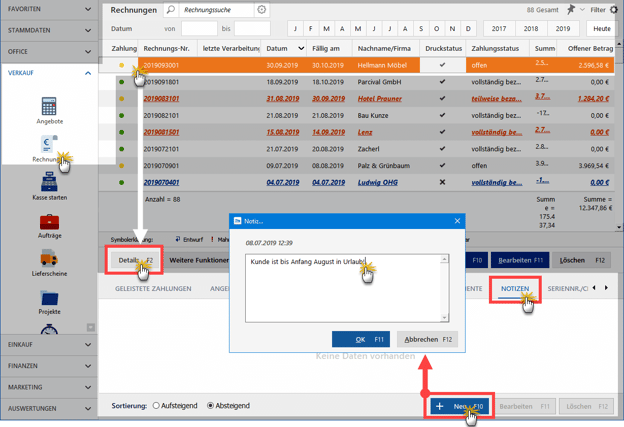Expand the Finanzen sidebar section

(x=49, y=366)
